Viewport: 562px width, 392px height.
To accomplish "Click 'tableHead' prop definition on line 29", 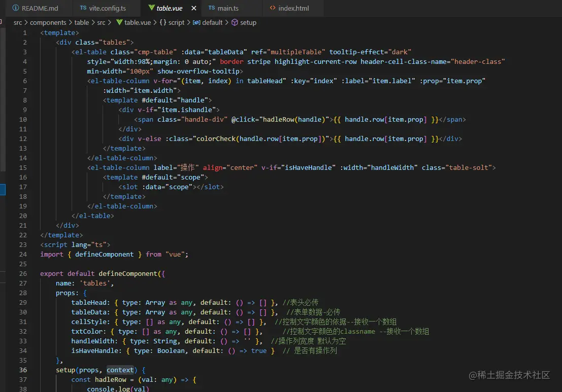I will pyautogui.click(x=88, y=303).
